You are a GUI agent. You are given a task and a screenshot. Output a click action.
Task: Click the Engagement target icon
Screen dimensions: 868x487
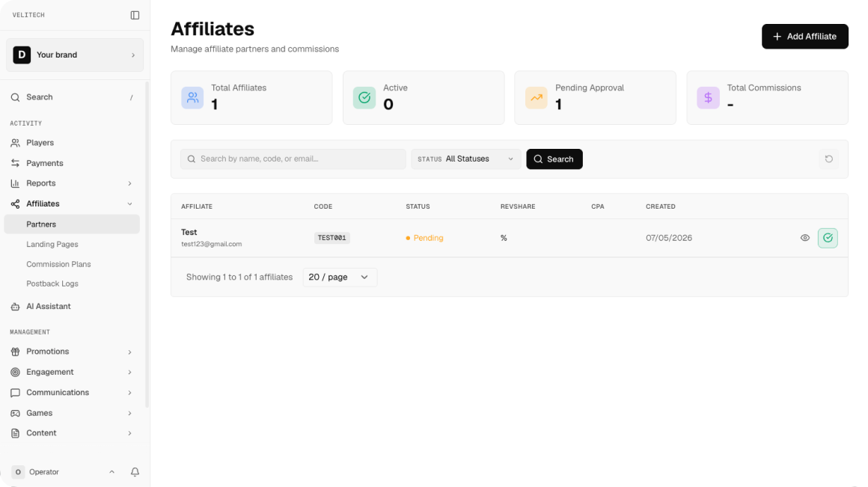click(x=15, y=372)
